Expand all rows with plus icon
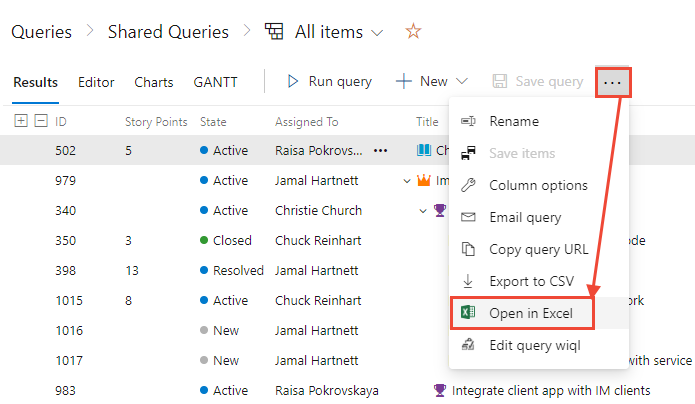Viewport: 695px width, 404px height. pos(21,122)
